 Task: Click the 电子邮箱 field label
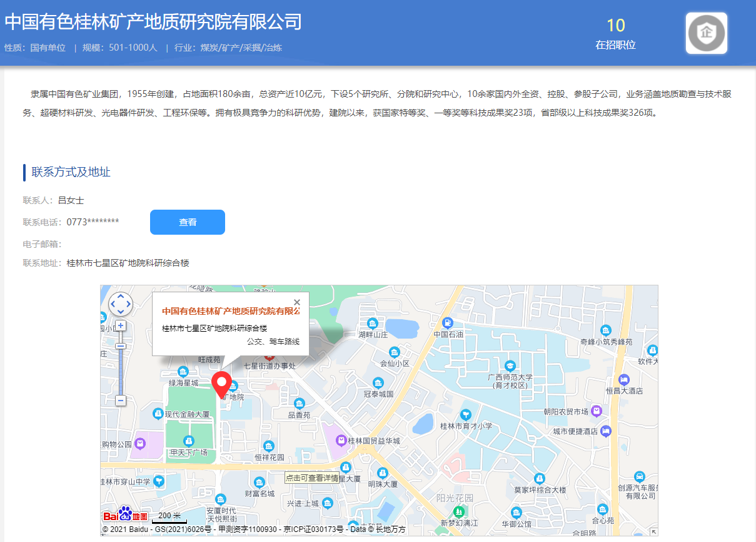pyautogui.click(x=42, y=244)
